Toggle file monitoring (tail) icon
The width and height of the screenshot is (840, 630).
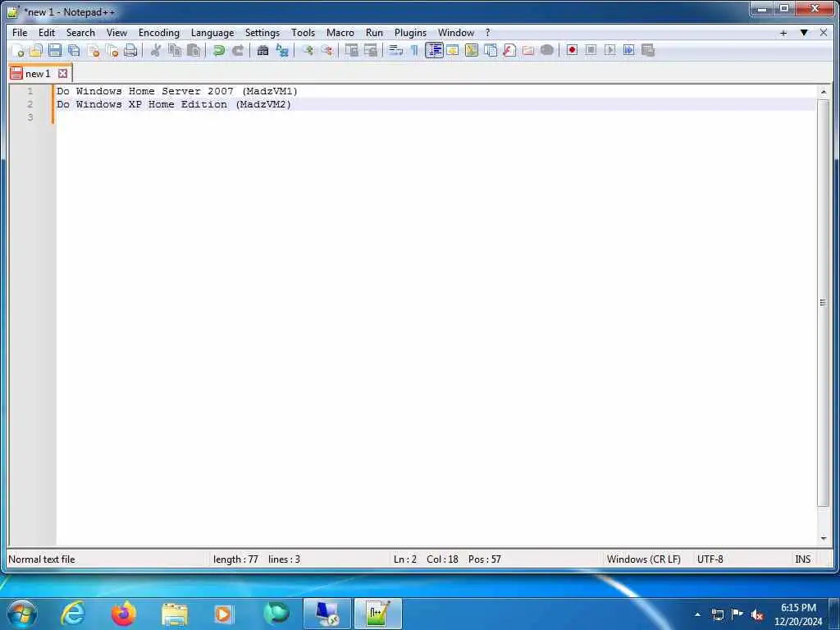click(546, 50)
